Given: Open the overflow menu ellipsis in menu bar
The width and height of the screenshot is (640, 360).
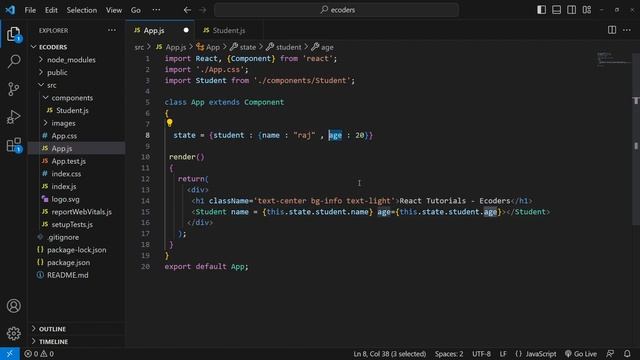Looking at the screenshot, I should point(156,10).
